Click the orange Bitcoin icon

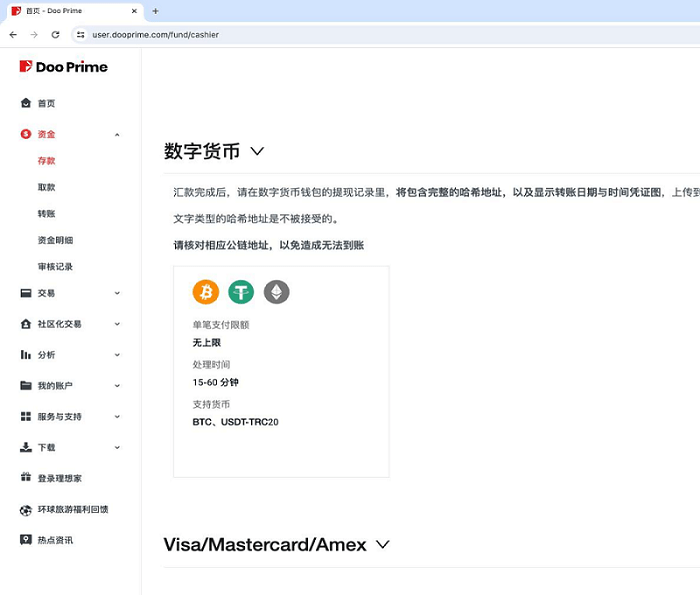point(206,292)
